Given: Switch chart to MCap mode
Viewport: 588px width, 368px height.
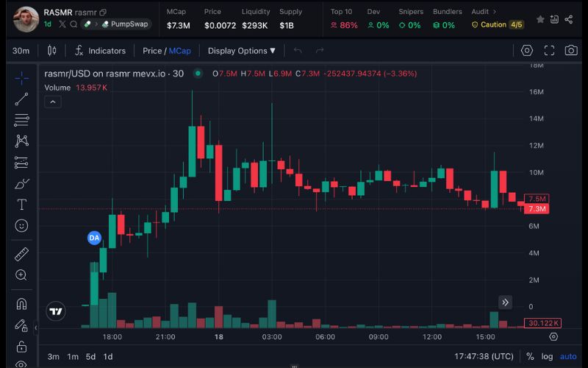Looking at the screenshot, I should tap(179, 51).
